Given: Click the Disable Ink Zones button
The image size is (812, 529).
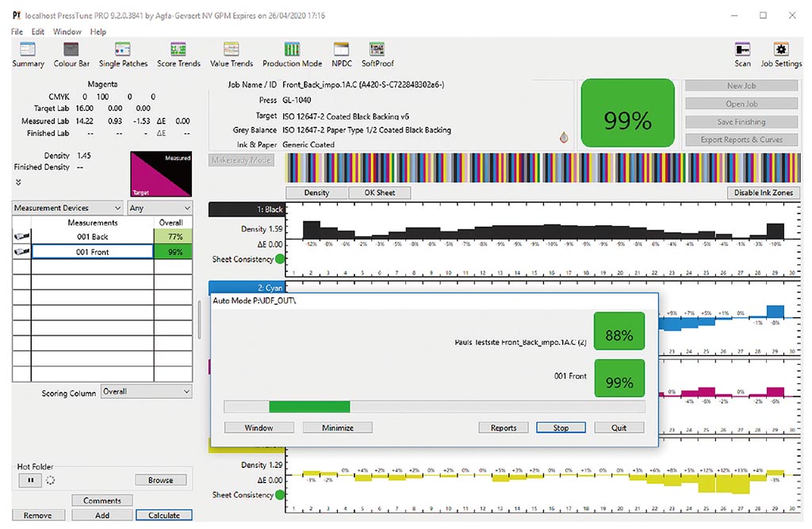Looking at the screenshot, I should click(x=761, y=193).
